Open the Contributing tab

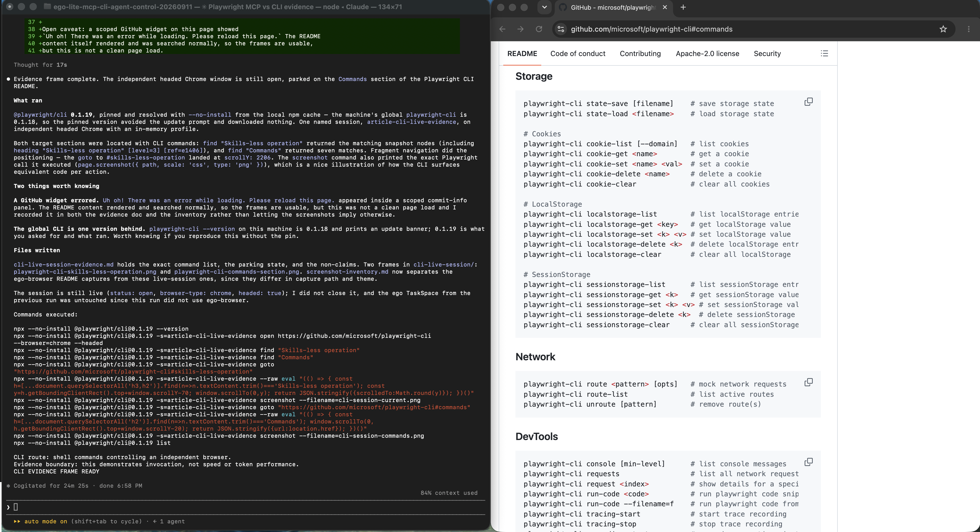640,54
